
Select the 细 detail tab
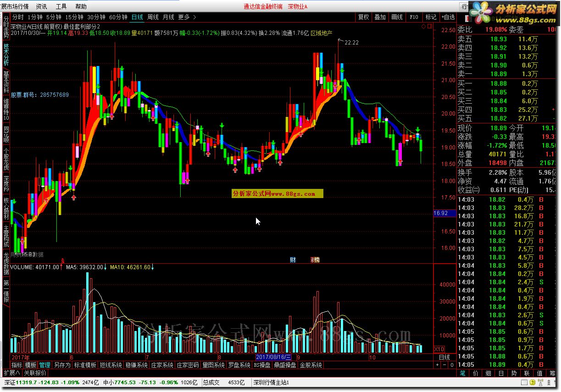[x=489, y=373]
